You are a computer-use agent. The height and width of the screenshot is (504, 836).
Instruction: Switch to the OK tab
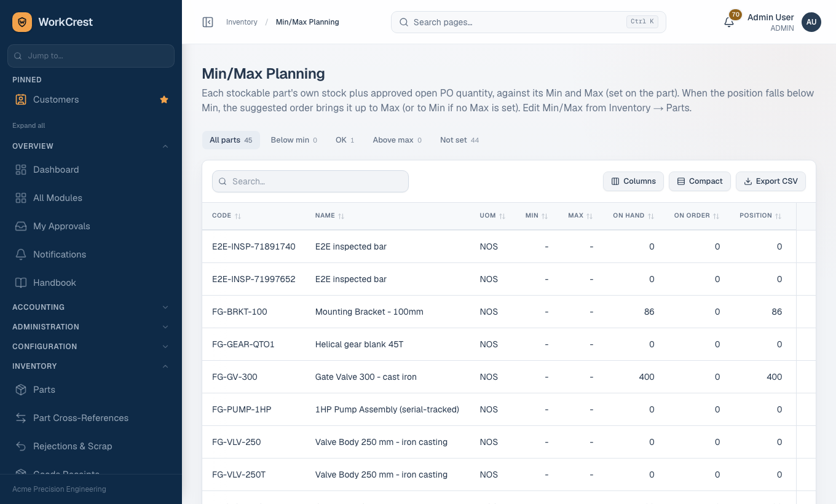[x=345, y=140]
